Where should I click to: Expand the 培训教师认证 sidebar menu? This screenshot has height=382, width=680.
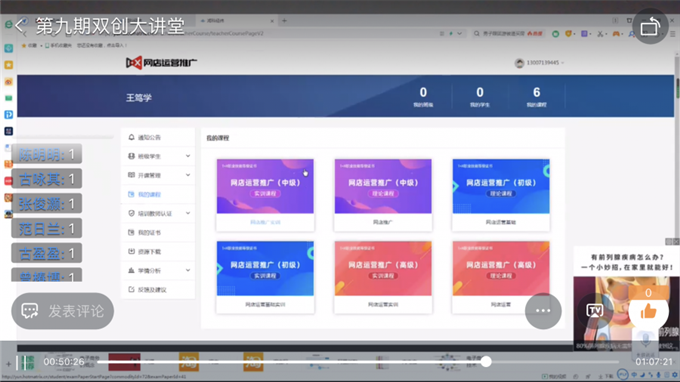tap(158, 213)
